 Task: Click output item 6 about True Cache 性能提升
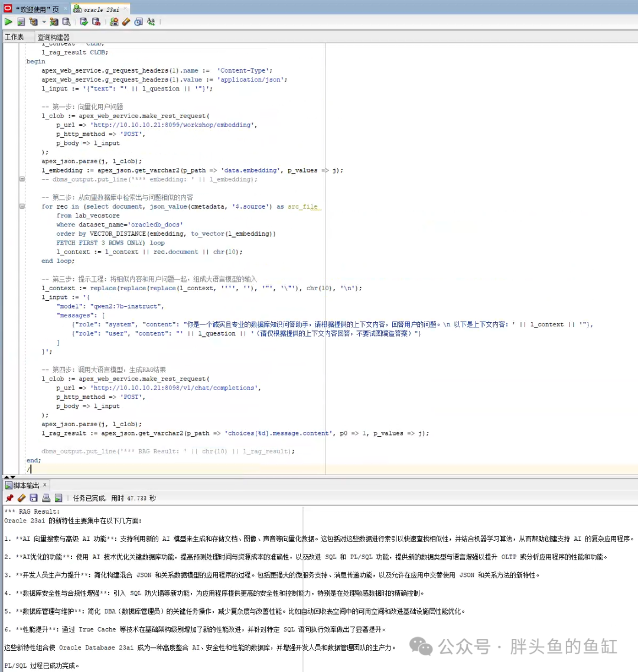[196, 629]
